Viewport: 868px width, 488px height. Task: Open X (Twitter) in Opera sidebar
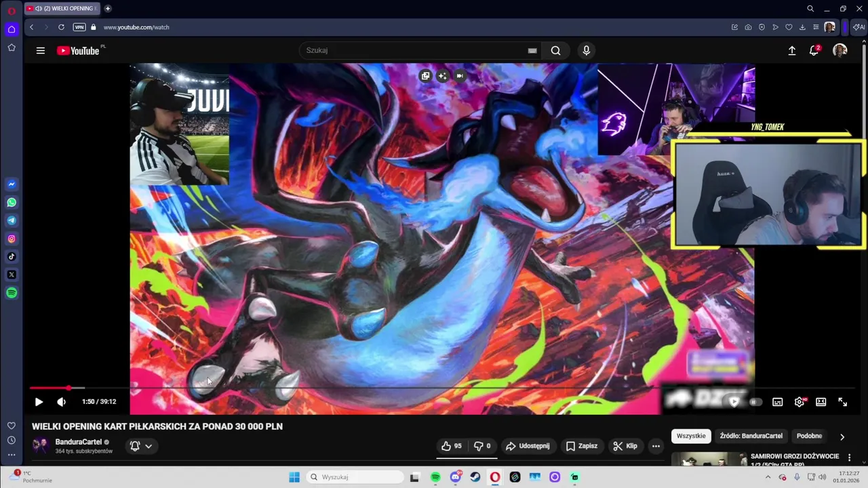[x=12, y=274]
